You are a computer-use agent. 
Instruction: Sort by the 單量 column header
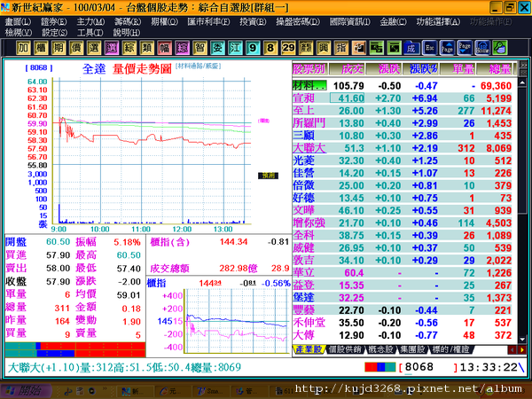[x=458, y=69]
